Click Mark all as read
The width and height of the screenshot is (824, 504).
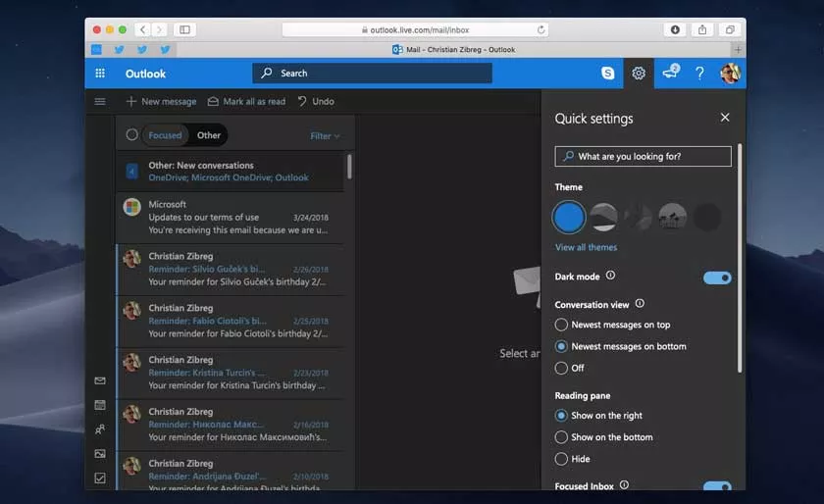(x=246, y=101)
